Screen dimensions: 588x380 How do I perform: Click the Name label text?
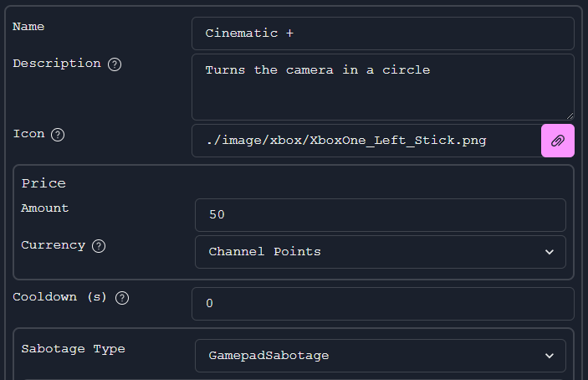tap(28, 27)
